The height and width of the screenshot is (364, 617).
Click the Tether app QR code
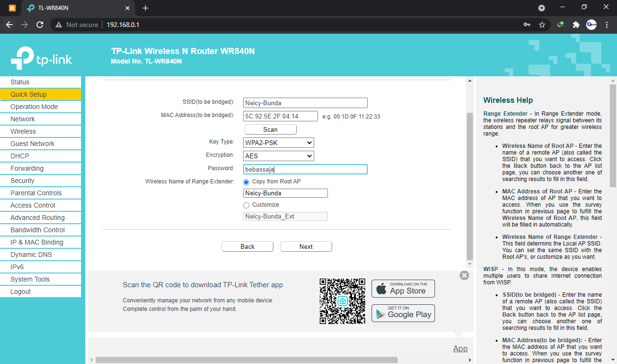pyautogui.click(x=343, y=301)
